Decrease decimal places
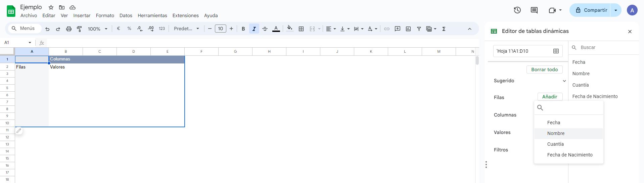This screenshot has width=644, height=183. coord(140,29)
